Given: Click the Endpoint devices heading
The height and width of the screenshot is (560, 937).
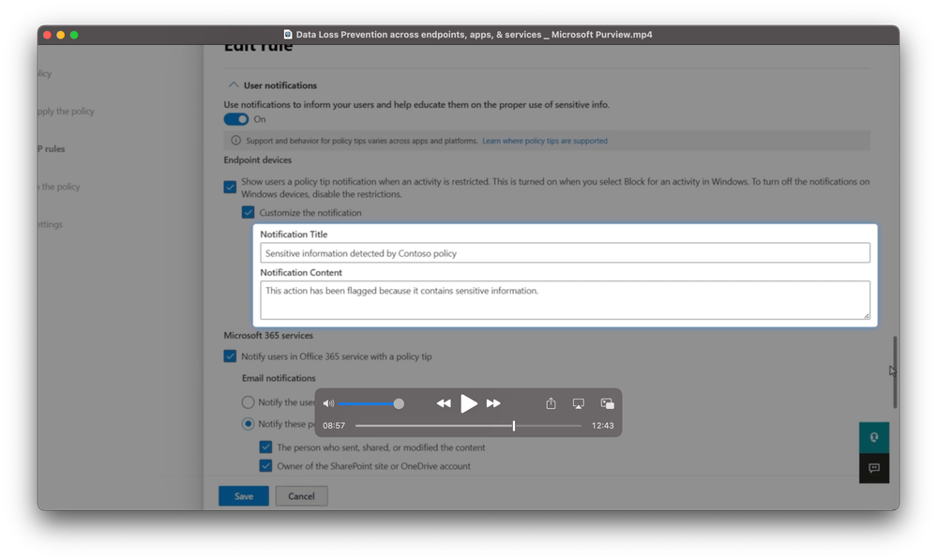Looking at the screenshot, I should coord(258,159).
